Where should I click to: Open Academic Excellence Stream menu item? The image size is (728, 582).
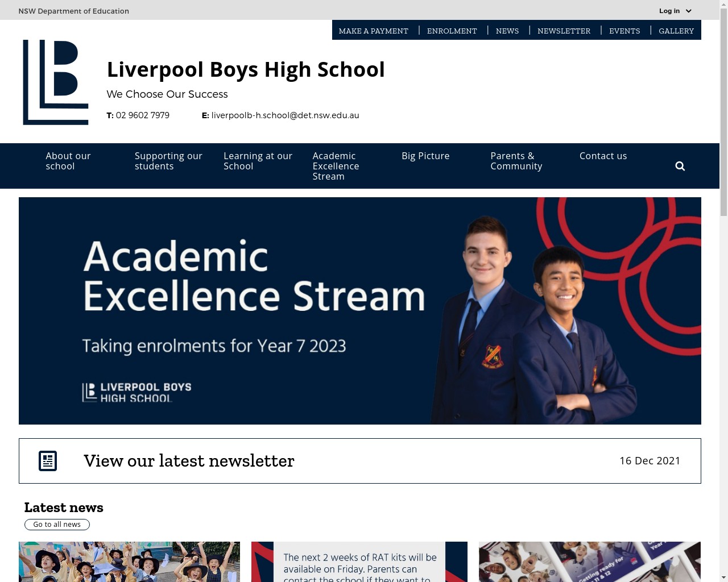(336, 166)
